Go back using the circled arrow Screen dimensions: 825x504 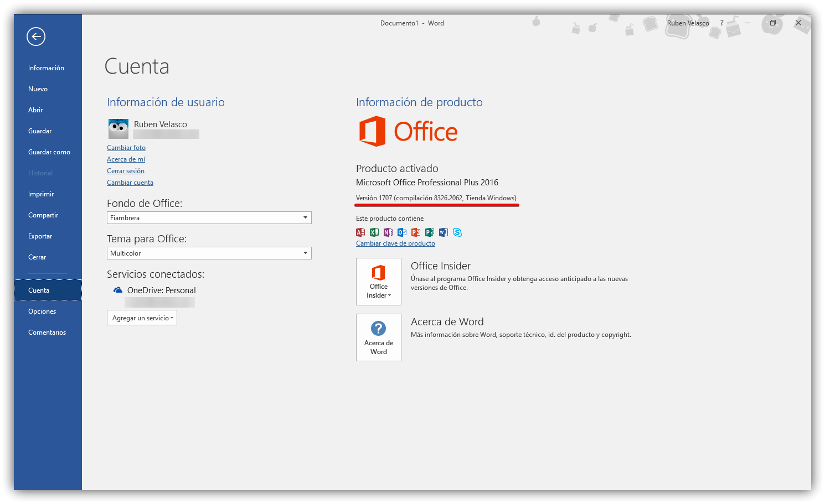(x=36, y=37)
